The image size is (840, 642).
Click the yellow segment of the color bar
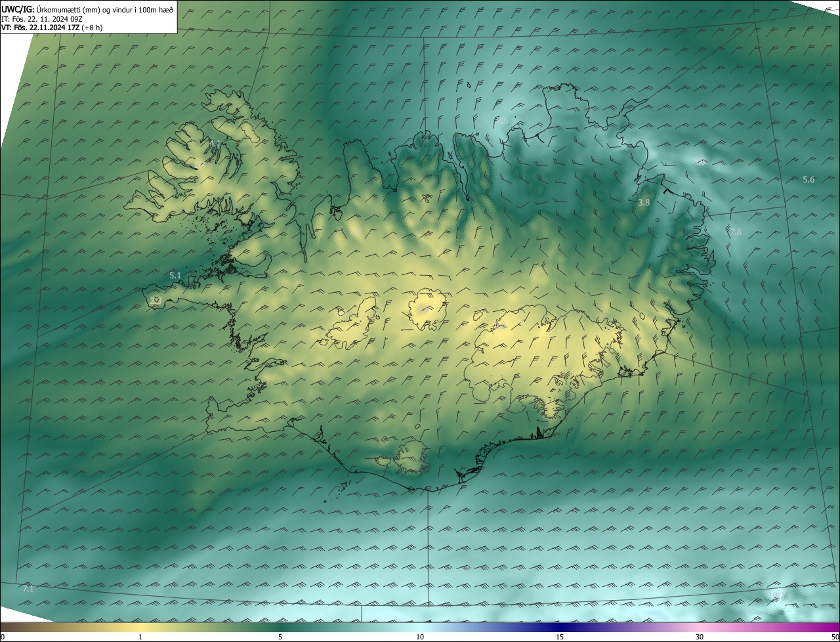coord(140,627)
